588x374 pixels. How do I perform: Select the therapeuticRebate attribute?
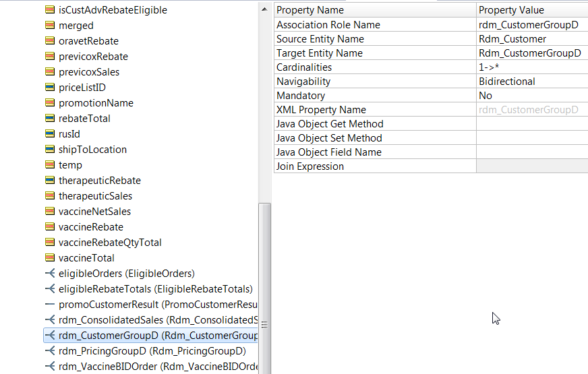coord(100,180)
